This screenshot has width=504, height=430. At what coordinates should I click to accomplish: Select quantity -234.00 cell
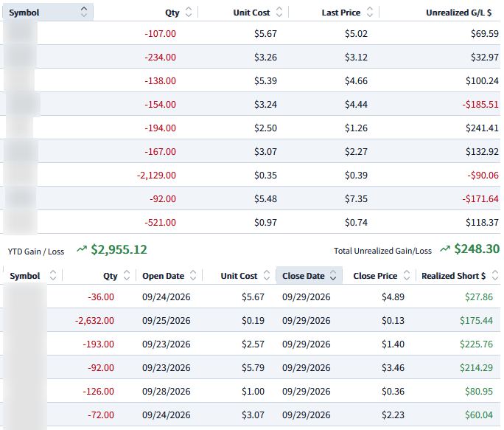click(x=160, y=58)
